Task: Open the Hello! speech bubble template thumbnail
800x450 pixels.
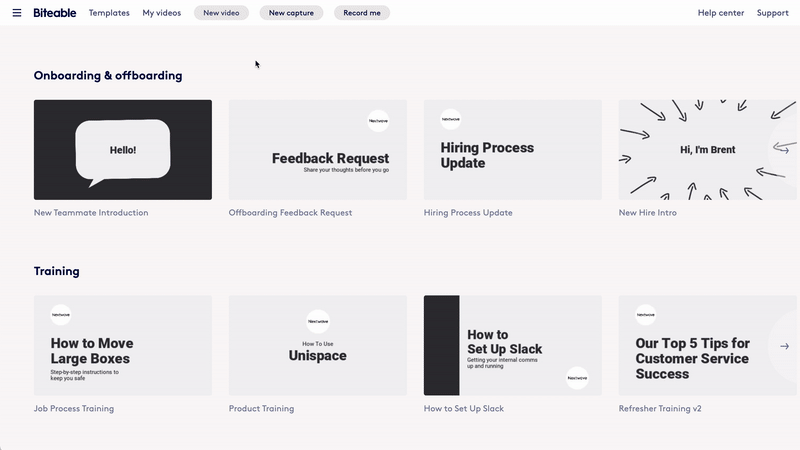Action: coord(123,150)
